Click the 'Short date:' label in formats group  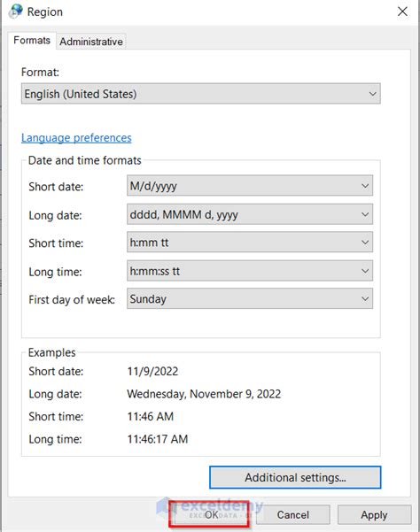(x=56, y=187)
